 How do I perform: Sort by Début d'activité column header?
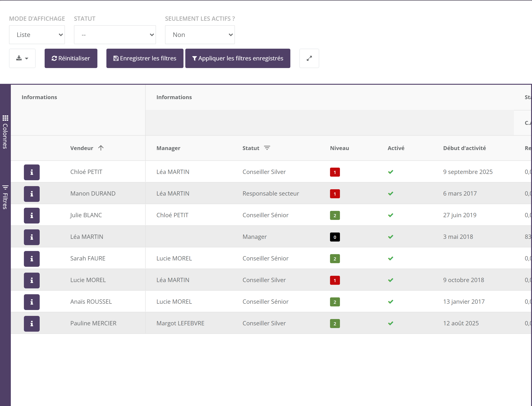point(465,148)
